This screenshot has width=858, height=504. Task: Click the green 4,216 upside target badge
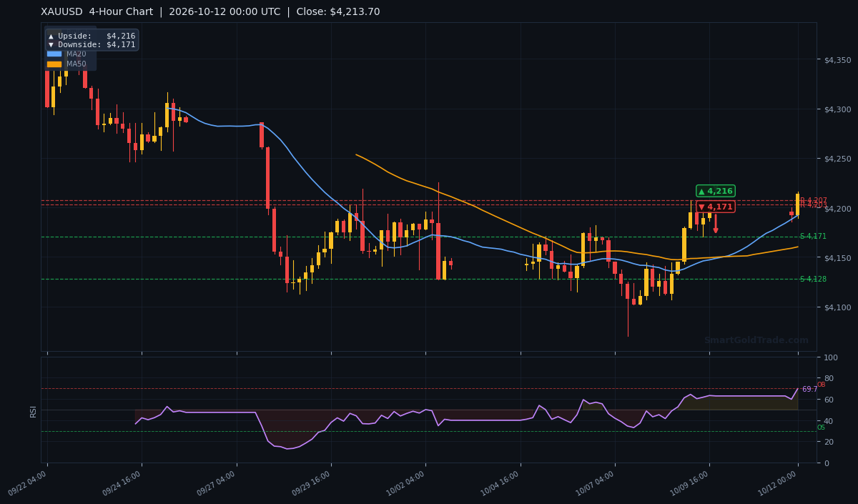point(716,191)
